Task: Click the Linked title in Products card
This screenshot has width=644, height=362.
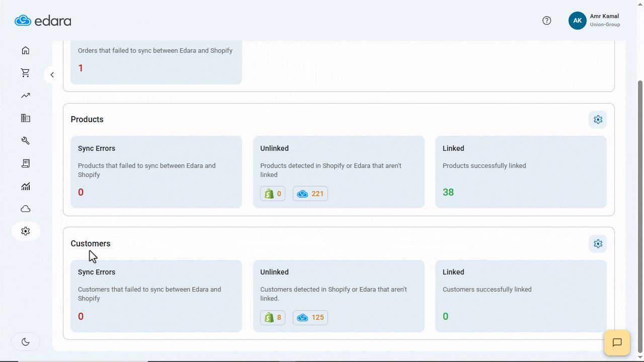Action: (x=453, y=148)
